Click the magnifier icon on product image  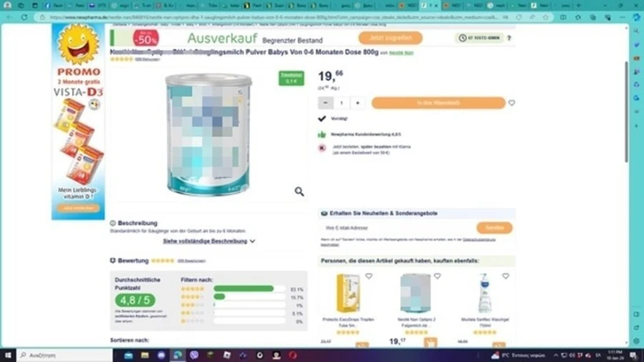[299, 192]
